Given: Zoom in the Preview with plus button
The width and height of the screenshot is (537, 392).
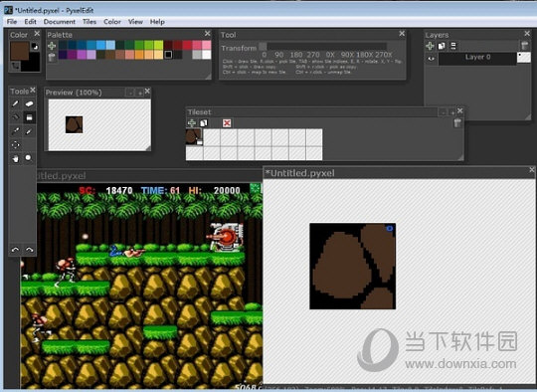Looking at the screenshot, I should tap(140, 93).
